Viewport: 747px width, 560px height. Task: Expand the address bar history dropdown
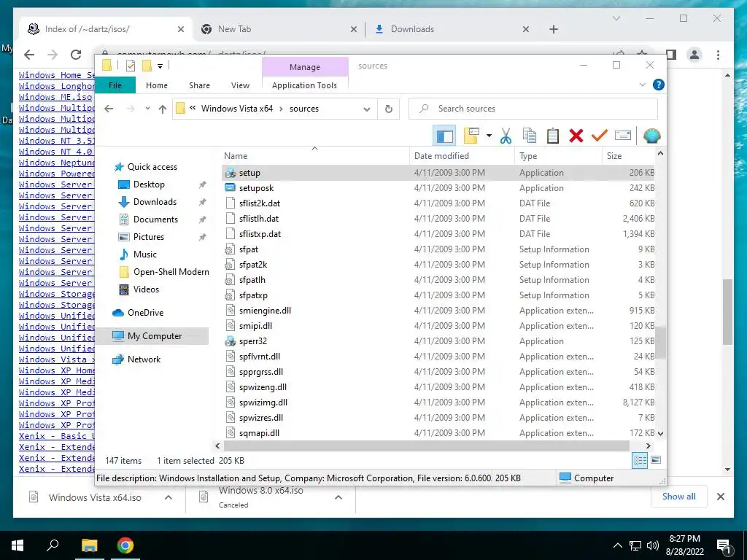point(367,109)
